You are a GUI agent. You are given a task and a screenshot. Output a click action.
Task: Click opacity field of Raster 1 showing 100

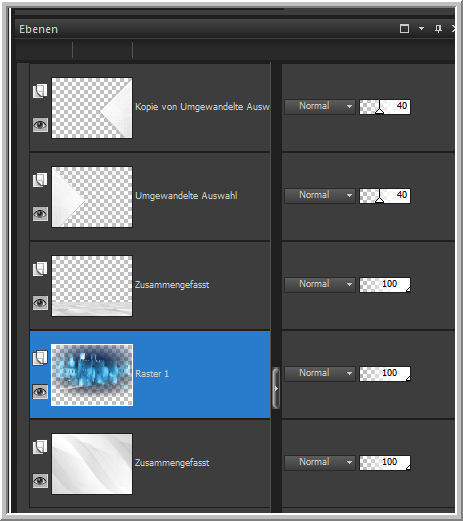[385, 374]
